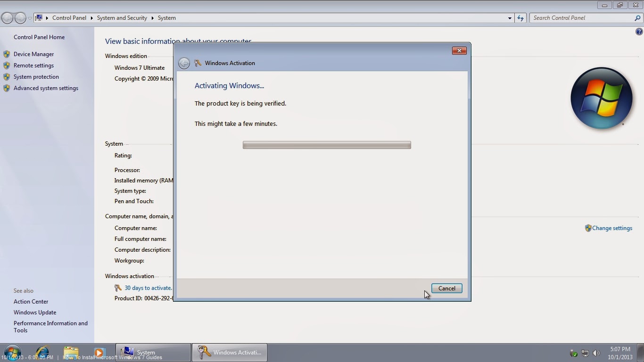The image size is (644, 362).
Task: Click the Change settings shield icon
Action: coord(588,228)
